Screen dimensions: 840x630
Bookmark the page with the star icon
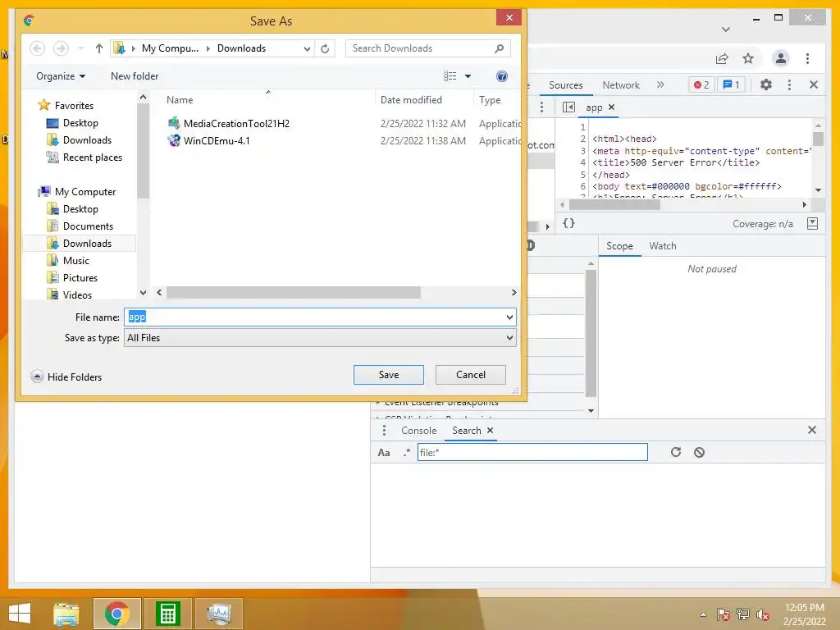coord(748,58)
